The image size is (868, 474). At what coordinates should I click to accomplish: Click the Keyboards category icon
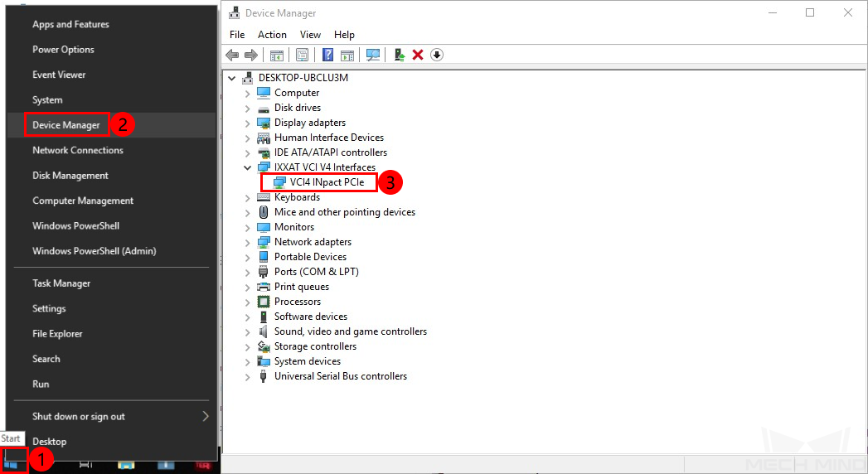pyautogui.click(x=264, y=197)
